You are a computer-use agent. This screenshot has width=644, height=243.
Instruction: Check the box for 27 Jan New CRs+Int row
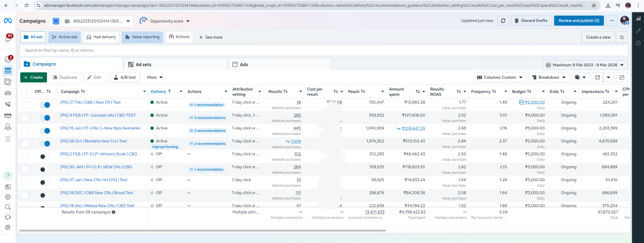coord(24,182)
